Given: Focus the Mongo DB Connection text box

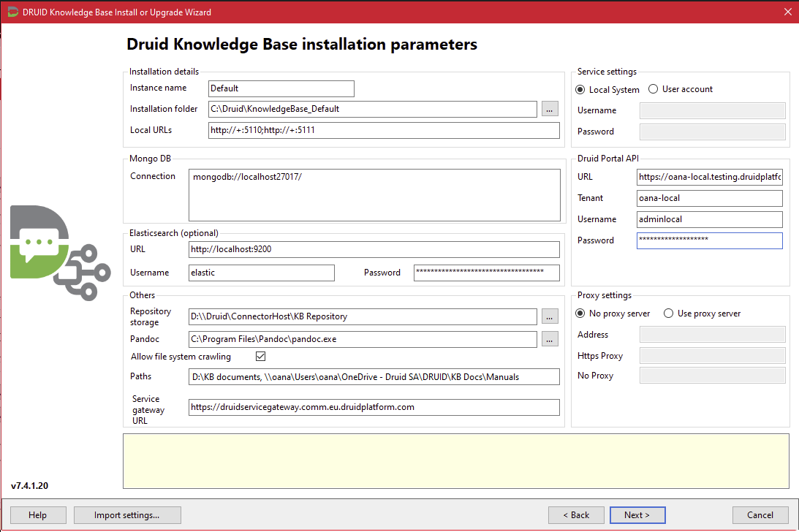Looking at the screenshot, I should [x=374, y=194].
